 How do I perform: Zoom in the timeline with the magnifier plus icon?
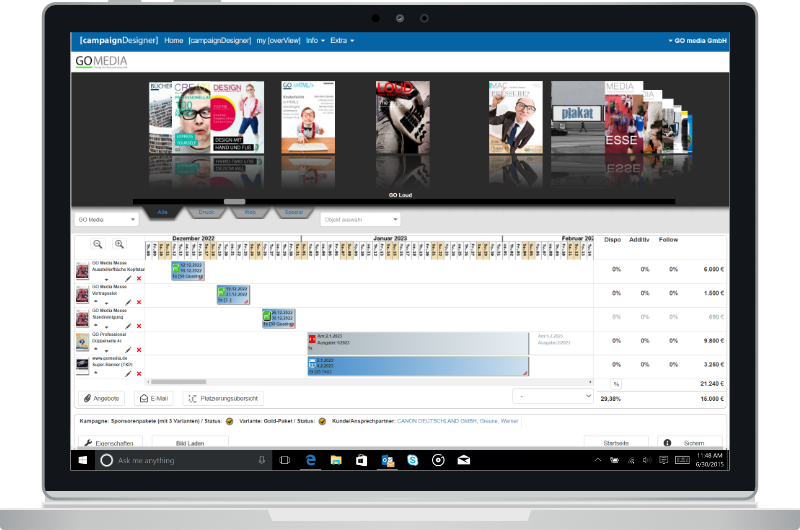(119, 244)
